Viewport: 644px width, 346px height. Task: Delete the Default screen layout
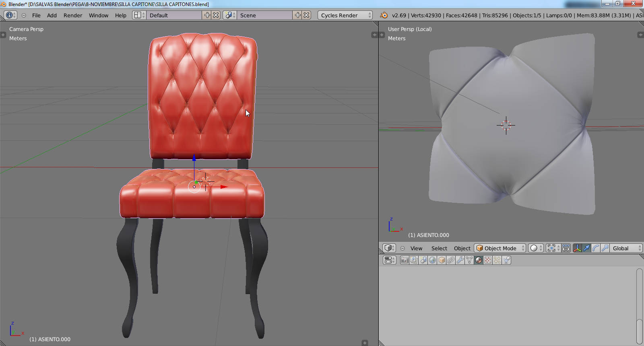pyautogui.click(x=216, y=15)
